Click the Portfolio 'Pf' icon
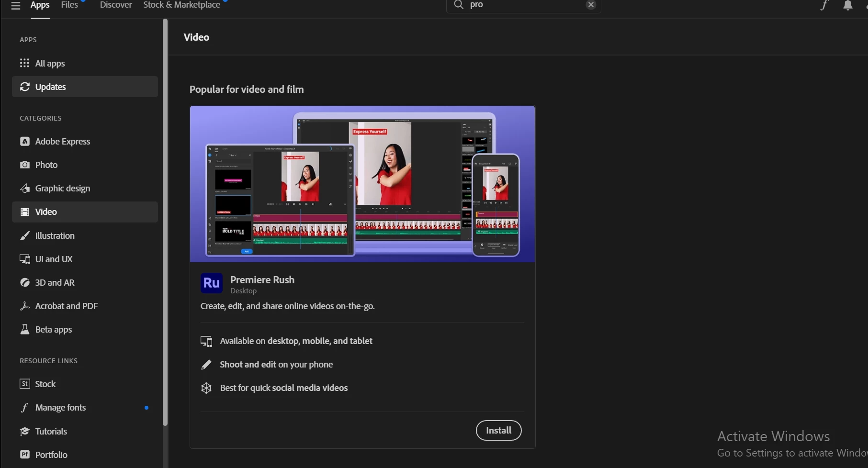This screenshot has height=468, width=868. tap(25, 455)
